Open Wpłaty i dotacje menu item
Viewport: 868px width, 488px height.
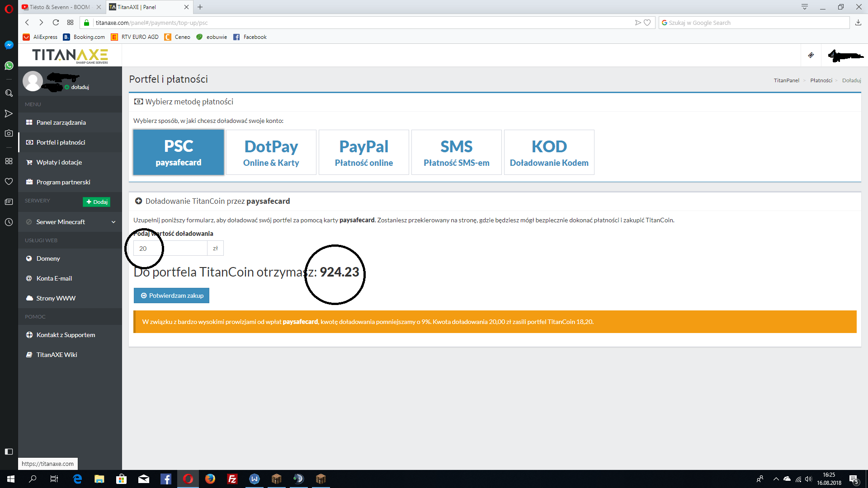(59, 162)
